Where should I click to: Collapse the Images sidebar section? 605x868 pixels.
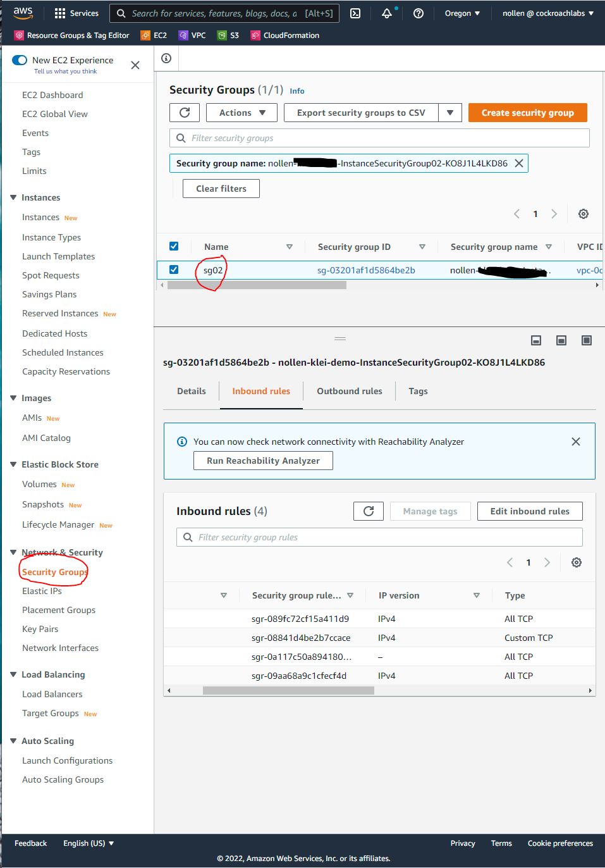pyautogui.click(x=13, y=398)
